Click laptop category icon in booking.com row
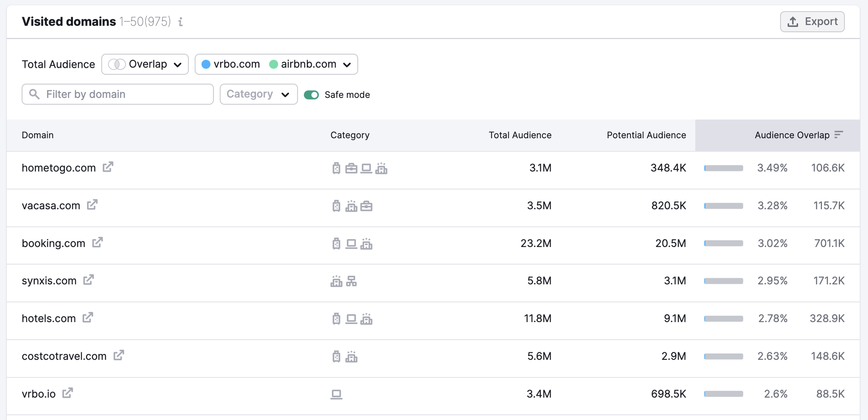Image resolution: width=868 pixels, height=420 pixels. point(351,244)
